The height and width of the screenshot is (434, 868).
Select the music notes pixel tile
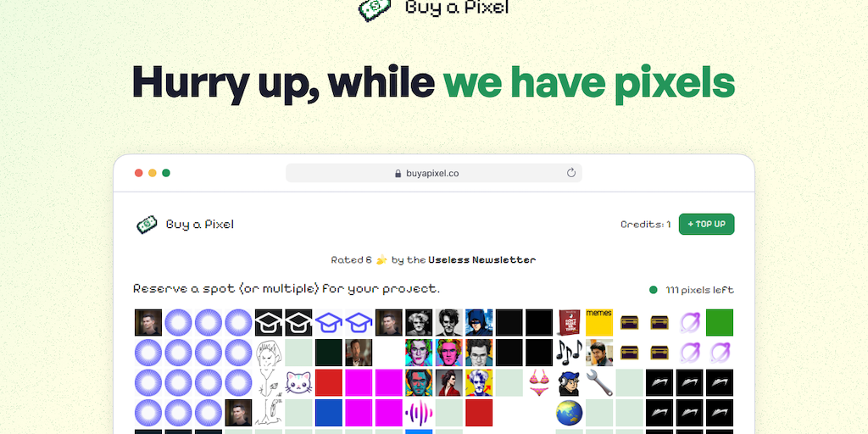pos(570,353)
